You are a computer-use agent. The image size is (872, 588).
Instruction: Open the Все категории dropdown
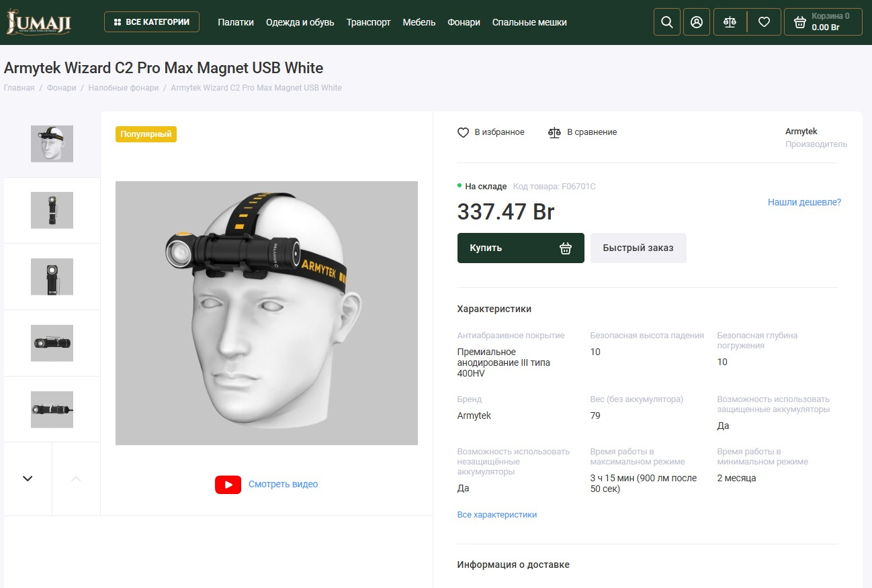(152, 22)
